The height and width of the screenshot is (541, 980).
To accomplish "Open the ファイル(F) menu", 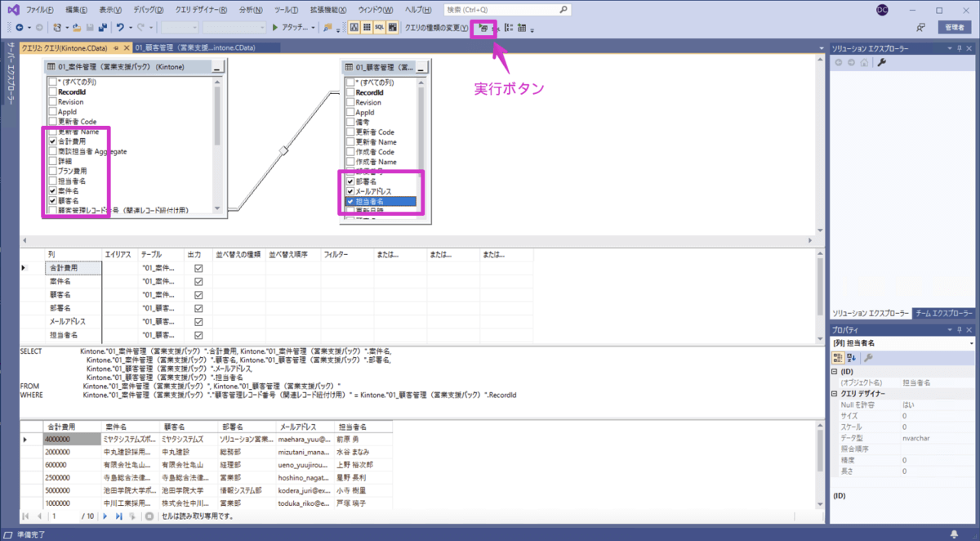I will tap(40, 10).
